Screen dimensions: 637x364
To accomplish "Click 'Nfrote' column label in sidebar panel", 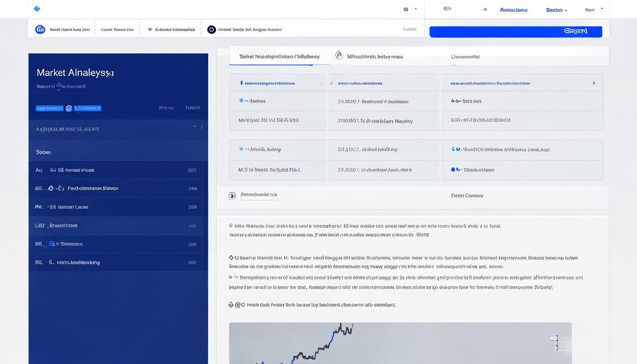I will pos(166,108).
